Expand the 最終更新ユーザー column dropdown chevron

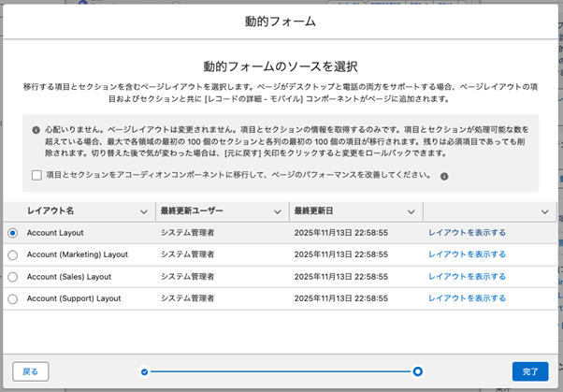click(276, 211)
